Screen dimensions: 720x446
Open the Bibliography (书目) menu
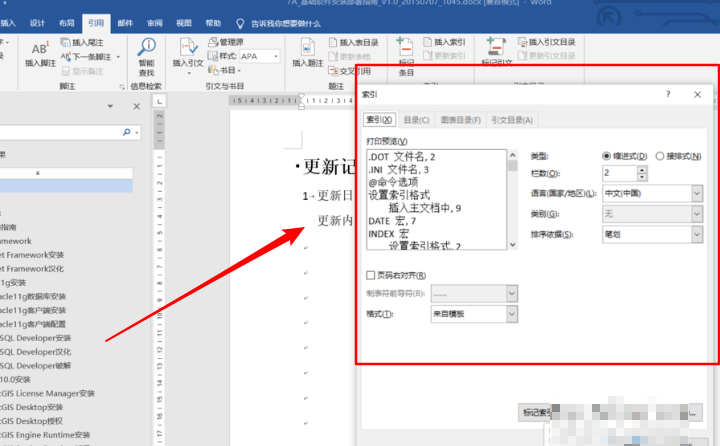(224, 70)
